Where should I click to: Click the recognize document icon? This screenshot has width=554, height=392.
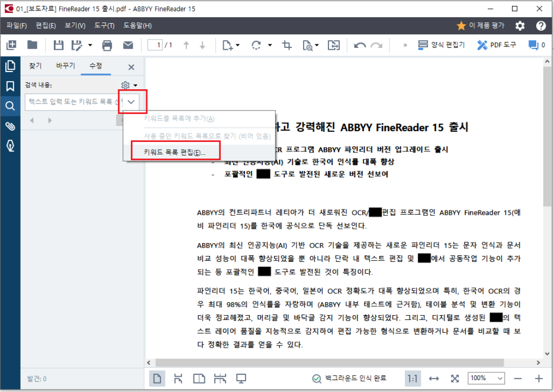tap(307, 45)
